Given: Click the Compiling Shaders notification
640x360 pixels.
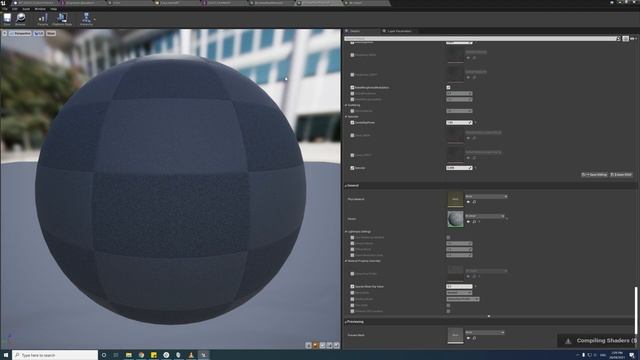Looking at the screenshot, I should click(599, 340).
